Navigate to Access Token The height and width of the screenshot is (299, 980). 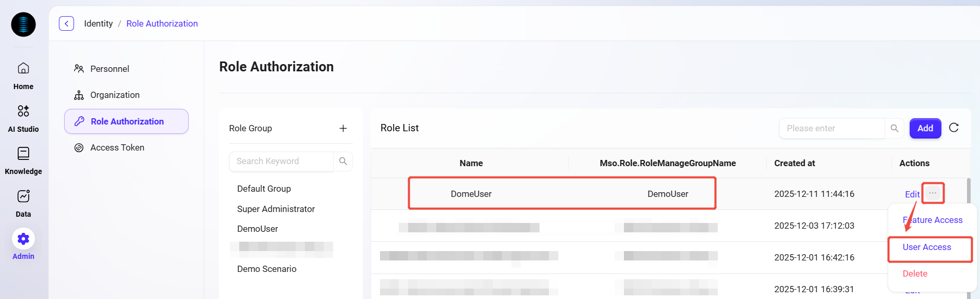[x=117, y=148]
